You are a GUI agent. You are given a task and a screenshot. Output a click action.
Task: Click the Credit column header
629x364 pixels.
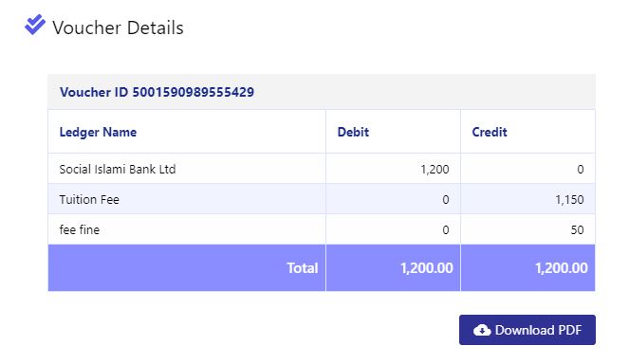click(x=490, y=132)
